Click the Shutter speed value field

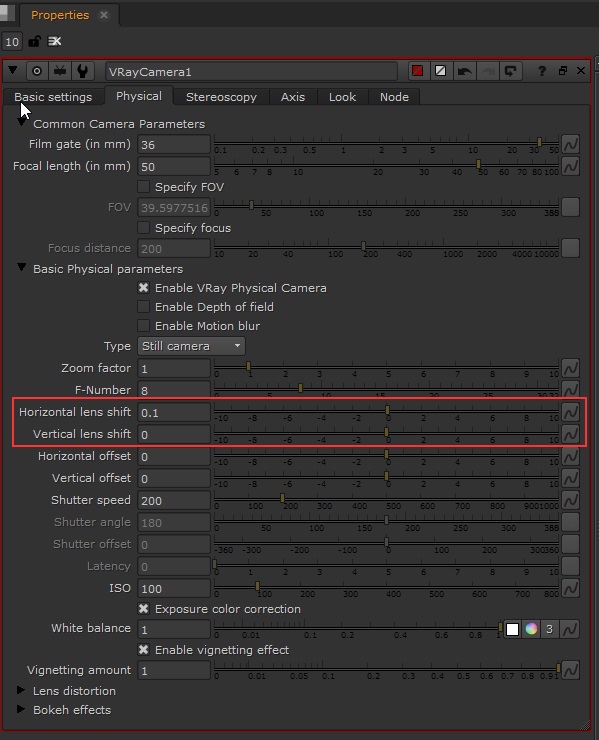(174, 501)
